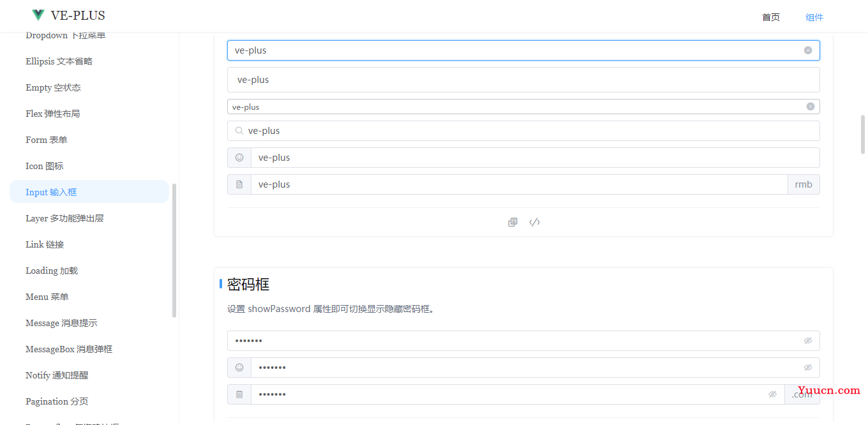Click the page vertical scrollbar thumb
The width and height of the screenshot is (868, 425).
tap(863, 135)
